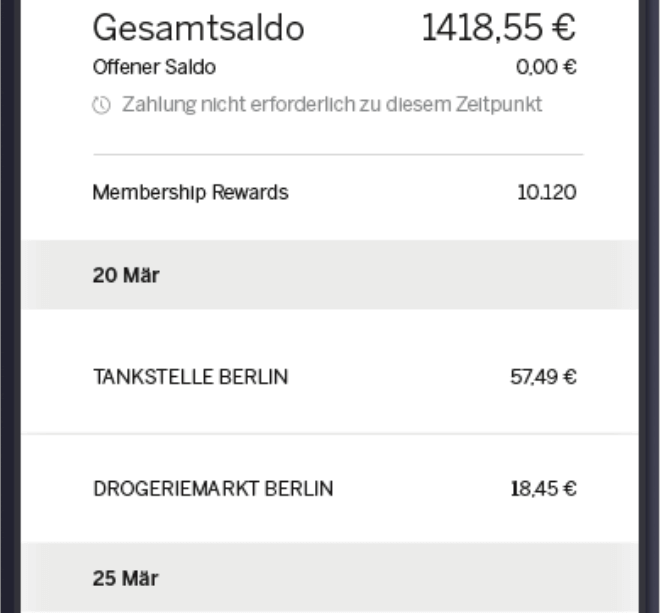Tap the Gesamtsaldo heading
The height and width of the screenshot is (613, 660).
point(198,29)
